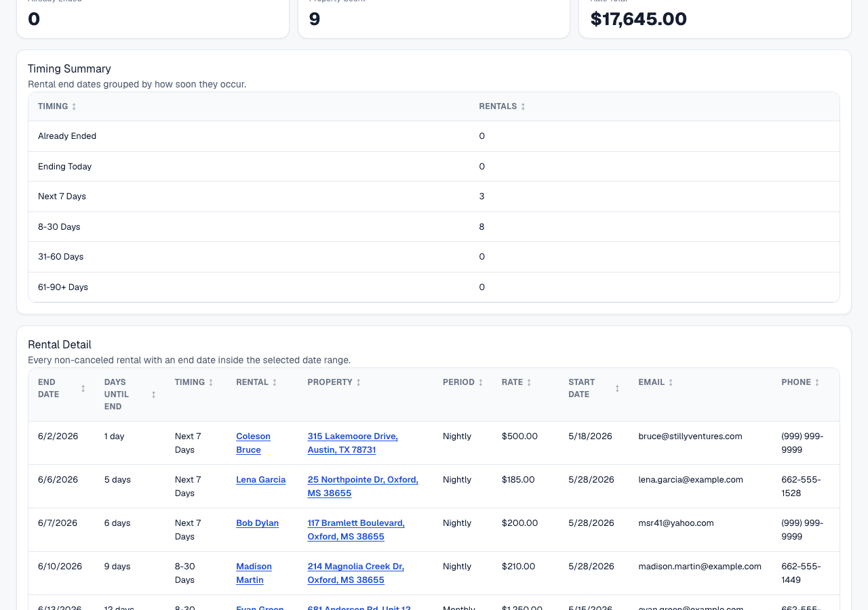Click Lena Garcia's phone number 662-555-1528
868x610 pixels.
coord(801,487)
